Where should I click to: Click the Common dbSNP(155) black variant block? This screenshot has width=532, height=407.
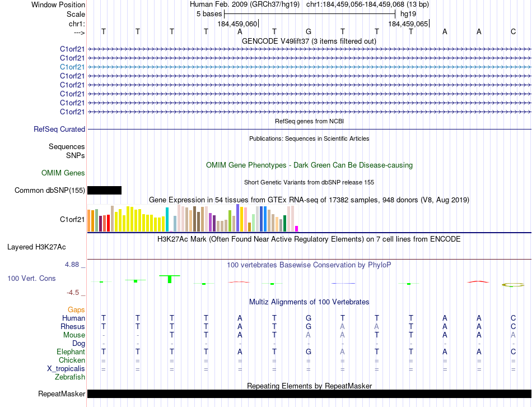click(x=104, y=190)
